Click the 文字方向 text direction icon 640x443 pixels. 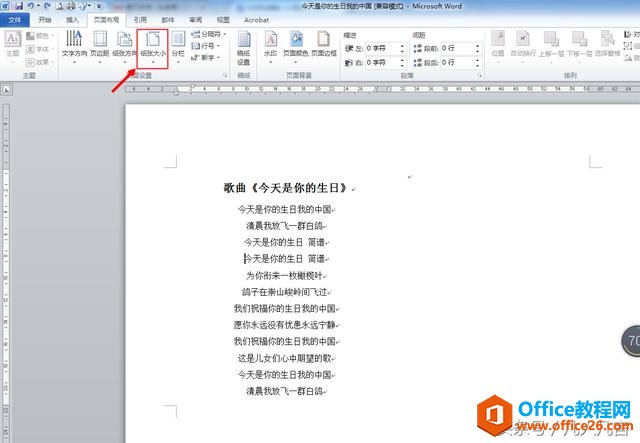point(75,43)
